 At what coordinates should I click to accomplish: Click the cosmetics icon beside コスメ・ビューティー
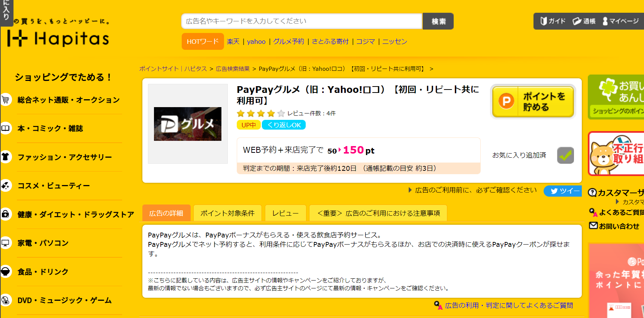6,185
